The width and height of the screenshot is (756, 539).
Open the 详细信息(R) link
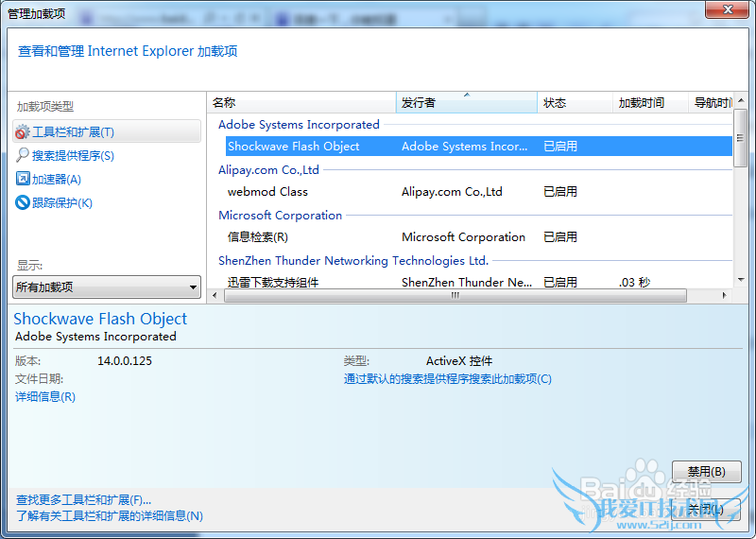coord(45,396)
